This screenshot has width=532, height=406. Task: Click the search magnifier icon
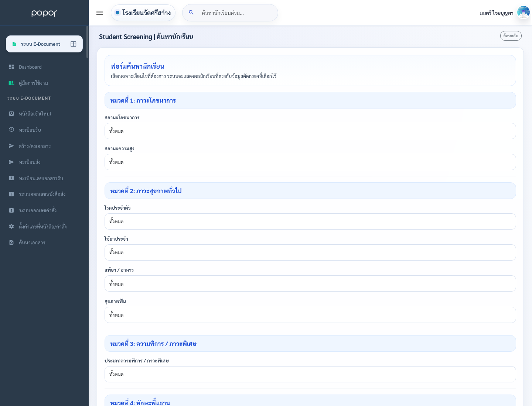pos(191,13)
